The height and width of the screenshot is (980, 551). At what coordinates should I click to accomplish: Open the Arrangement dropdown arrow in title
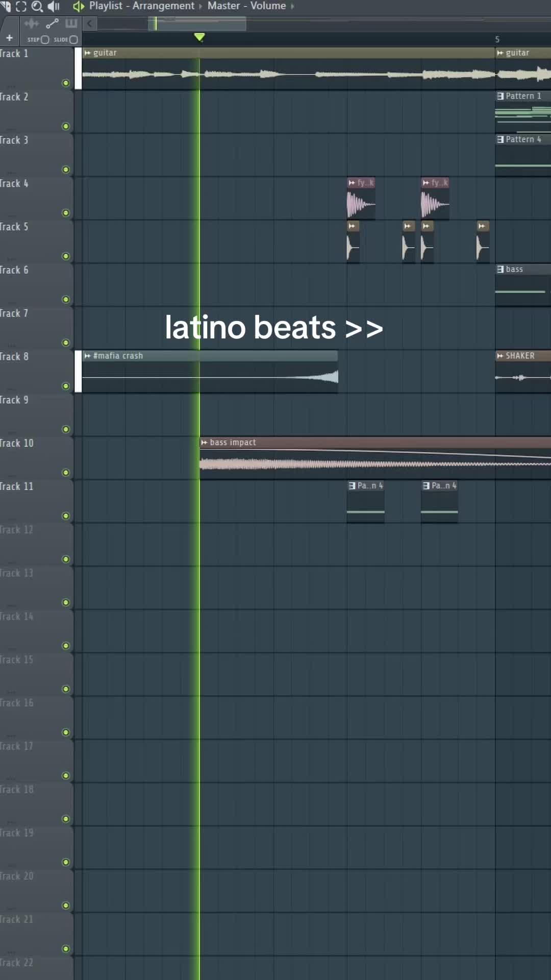201,7
